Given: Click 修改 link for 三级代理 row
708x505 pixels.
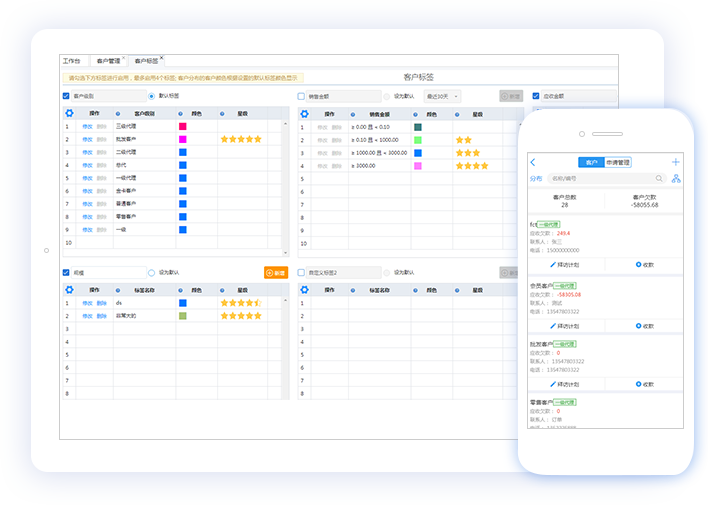Looking at the screenshot, I should pos(87,127).
